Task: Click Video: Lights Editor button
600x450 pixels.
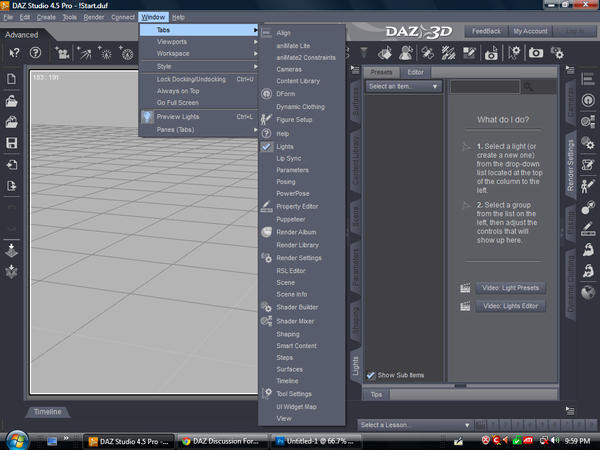Action: (510, 306)
